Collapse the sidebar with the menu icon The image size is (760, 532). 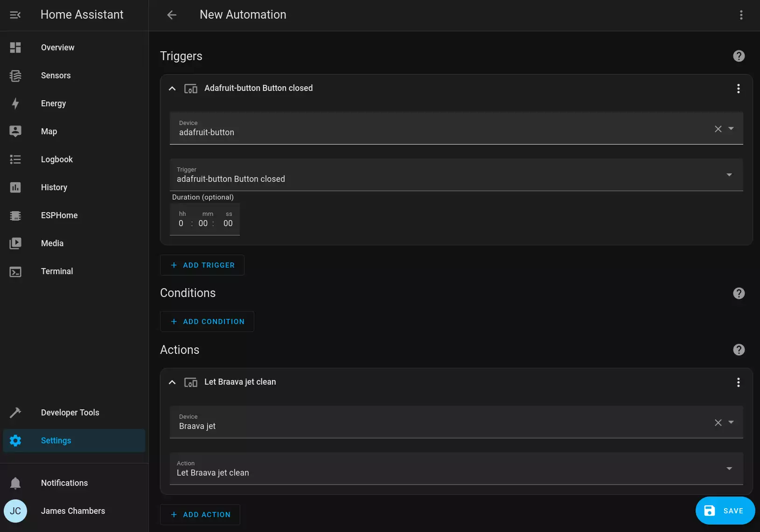(x=15, y=15)
